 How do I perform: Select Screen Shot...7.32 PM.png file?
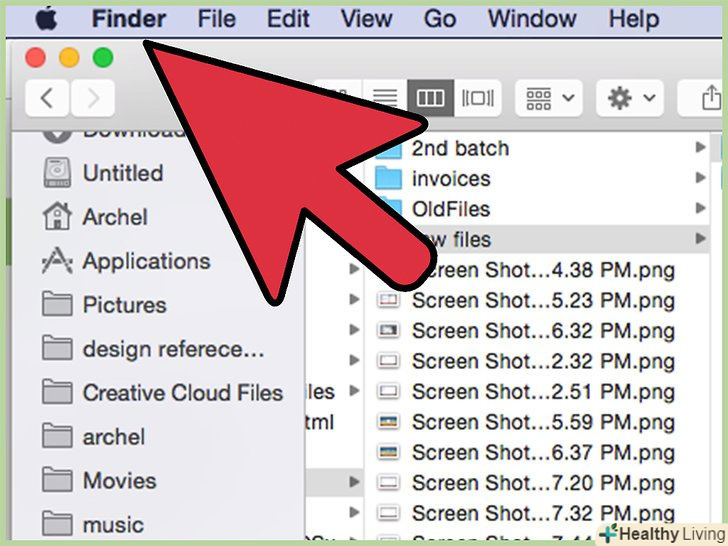543,514
